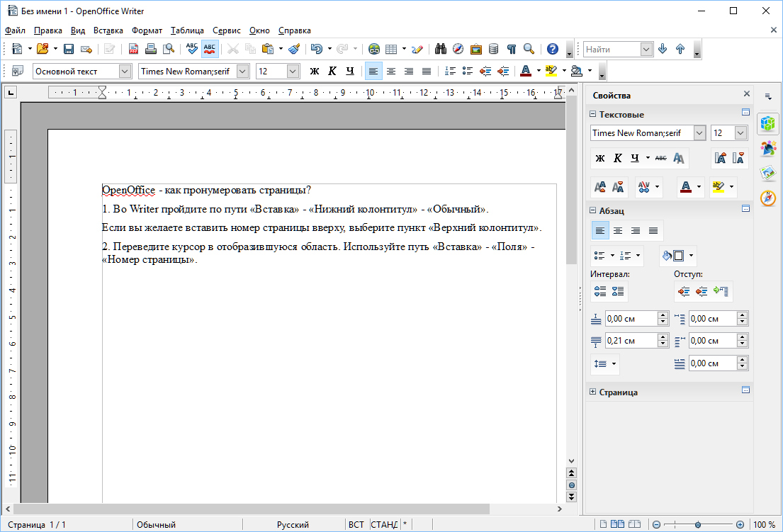This screenshot has width=783, height=532.
Task: Open the 'Формат' menu
Action: pos(147,30)
